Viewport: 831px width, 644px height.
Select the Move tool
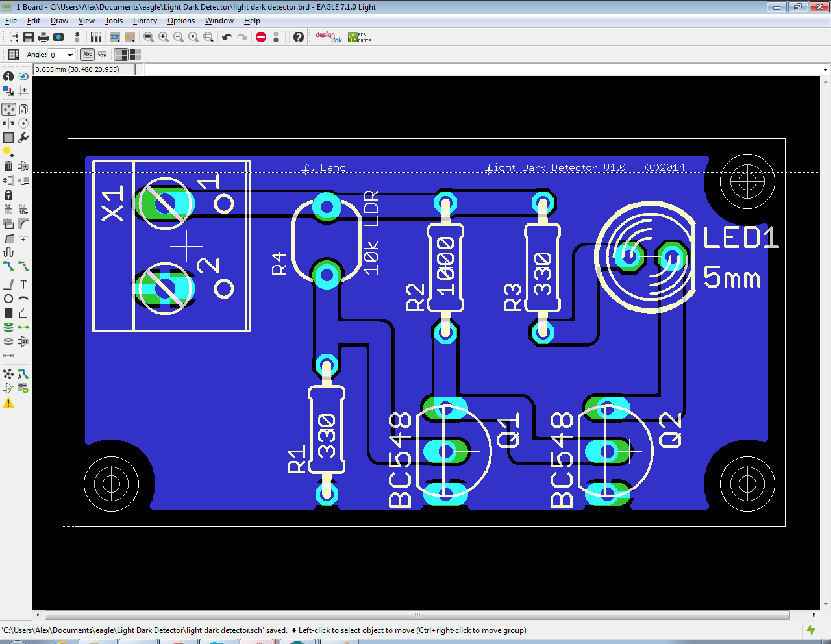8,109
